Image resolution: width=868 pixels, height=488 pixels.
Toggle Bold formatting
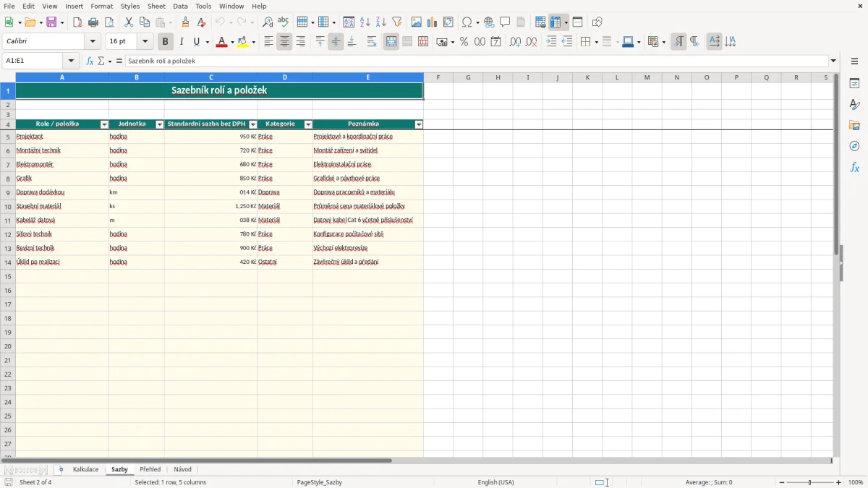pyautogui.click(x=165, y=42)
